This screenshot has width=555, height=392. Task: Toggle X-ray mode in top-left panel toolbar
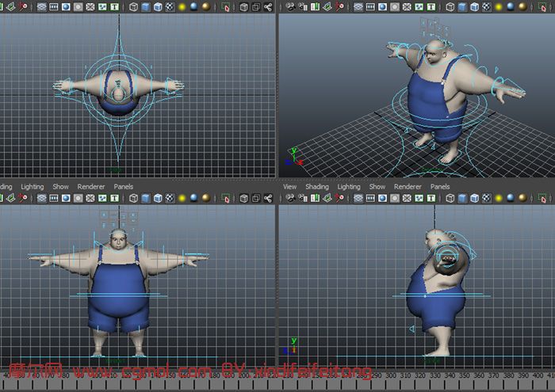pyautogui.click(x=243, y=7)
